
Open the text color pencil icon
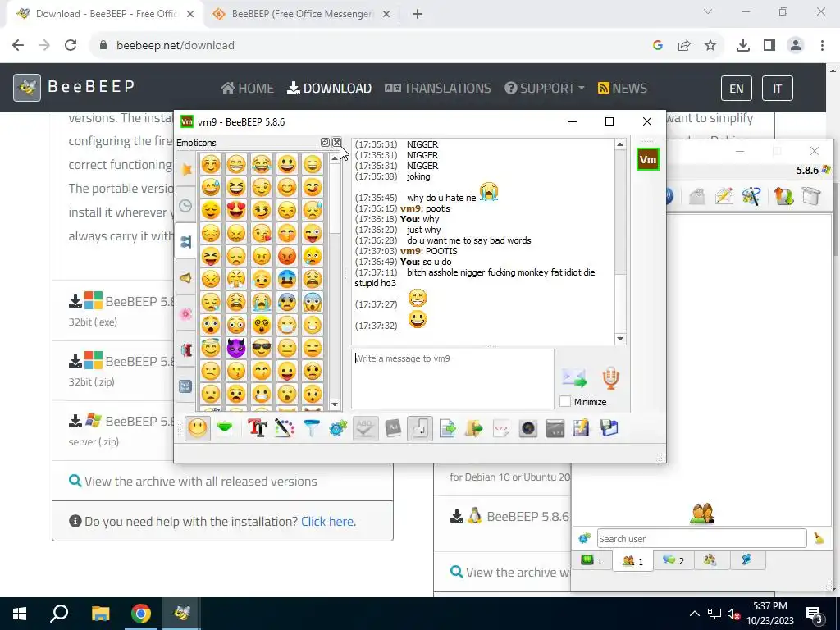[285, 428]
